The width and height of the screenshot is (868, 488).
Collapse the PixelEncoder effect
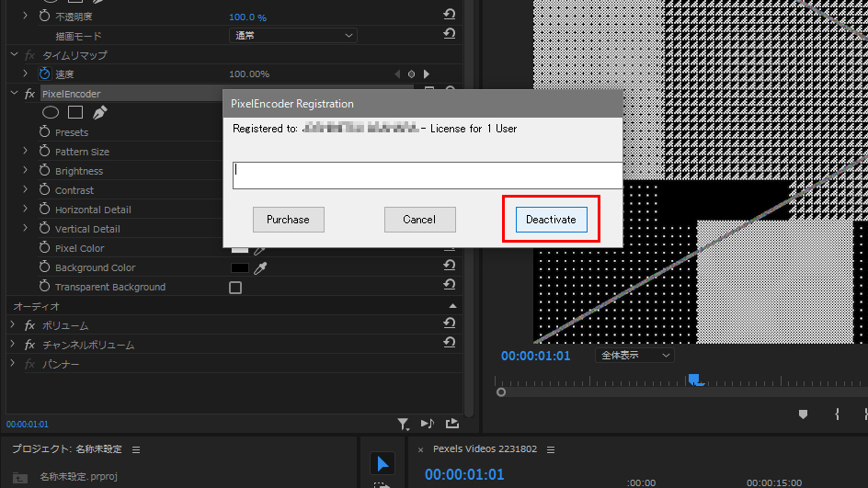(14, 93)
